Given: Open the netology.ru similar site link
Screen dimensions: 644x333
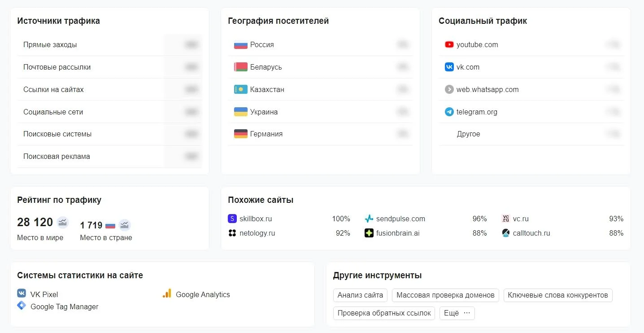Looking at the screenshot, I should 257,233.
